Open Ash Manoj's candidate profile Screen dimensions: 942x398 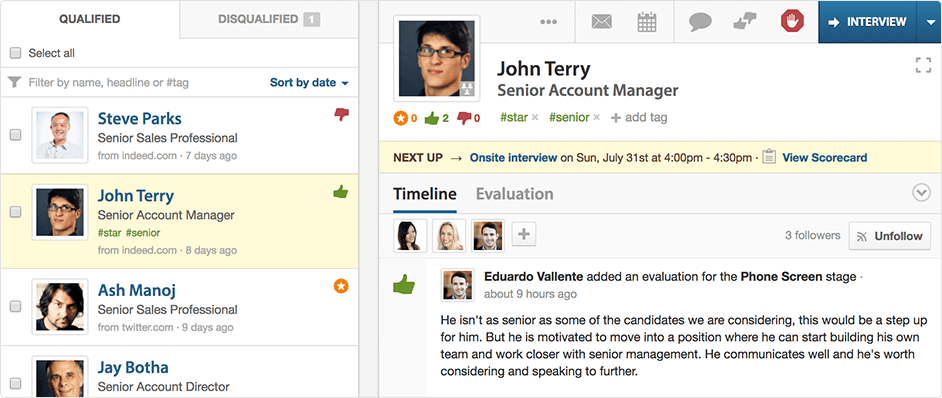[136, 290]
